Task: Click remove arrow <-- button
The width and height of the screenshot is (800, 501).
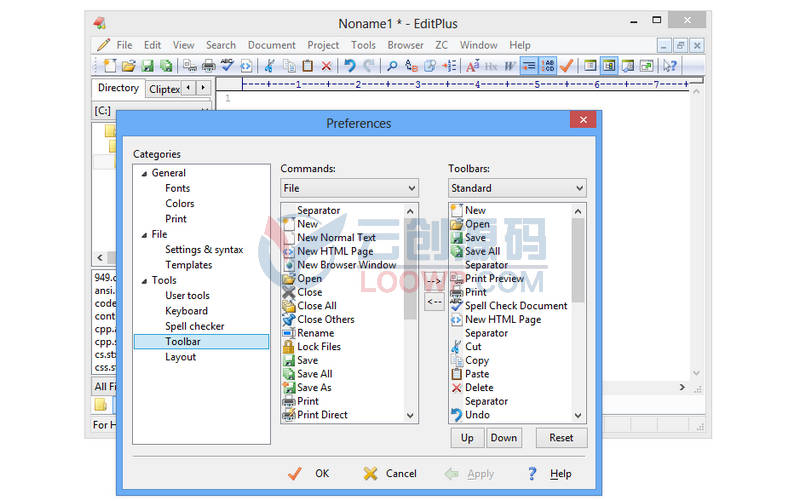Action: [x=434, y=302]
